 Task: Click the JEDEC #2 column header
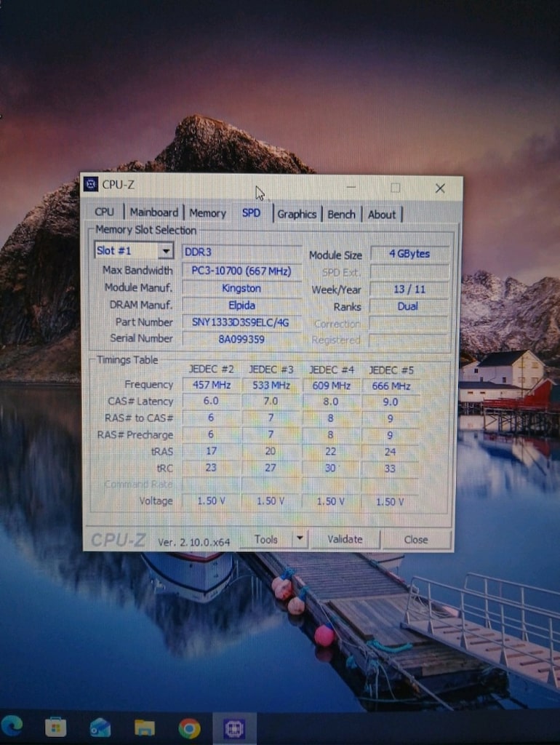click(x=212, y=369)
